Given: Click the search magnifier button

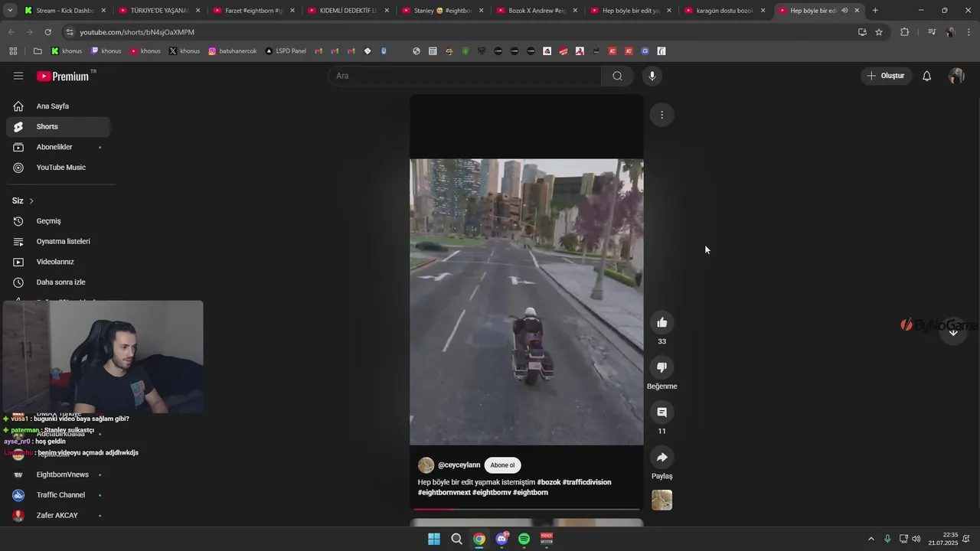Looking at the screenshot, I should click(x=617, y=76).
